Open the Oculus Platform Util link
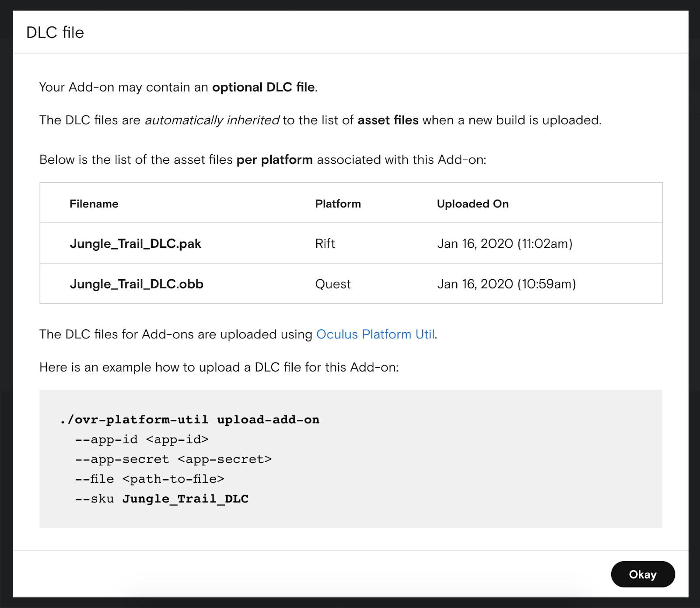 375,334
